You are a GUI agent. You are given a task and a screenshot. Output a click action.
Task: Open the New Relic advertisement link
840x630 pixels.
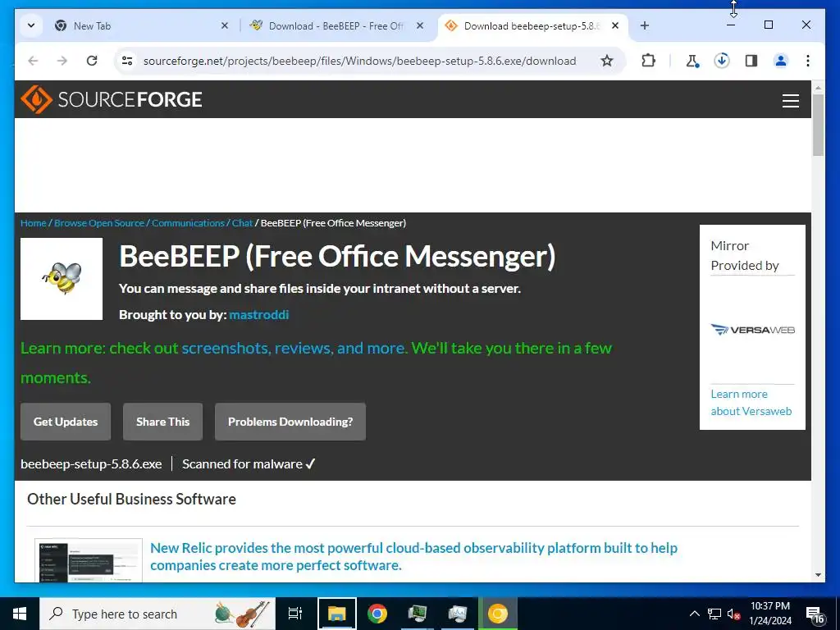pos(413,556)
